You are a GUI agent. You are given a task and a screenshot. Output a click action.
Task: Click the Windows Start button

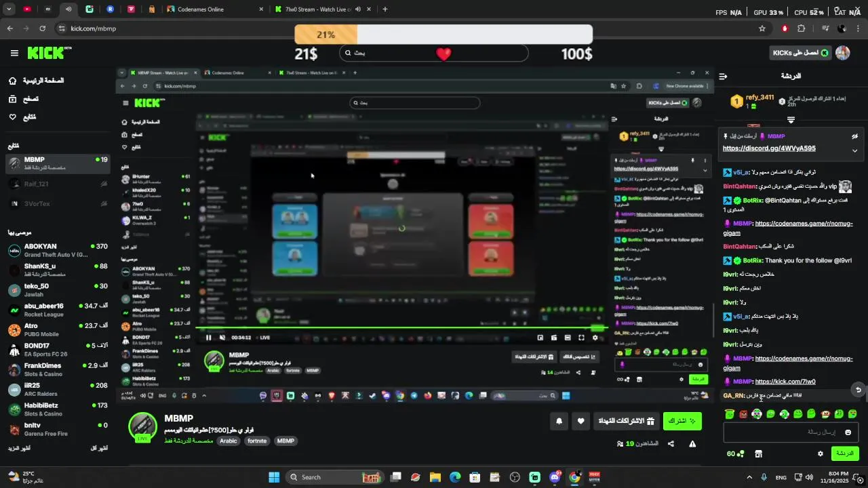(x=274, y=477)
